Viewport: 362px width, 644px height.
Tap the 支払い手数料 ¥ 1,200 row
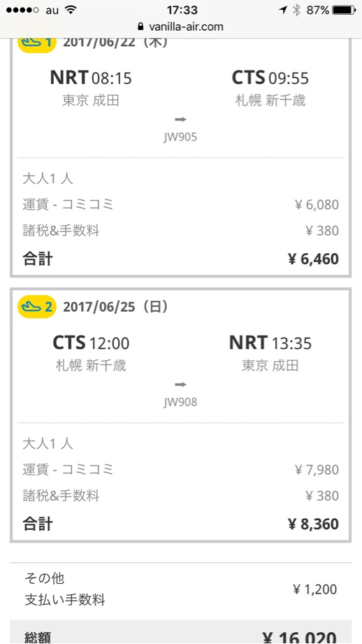[180, 589]
